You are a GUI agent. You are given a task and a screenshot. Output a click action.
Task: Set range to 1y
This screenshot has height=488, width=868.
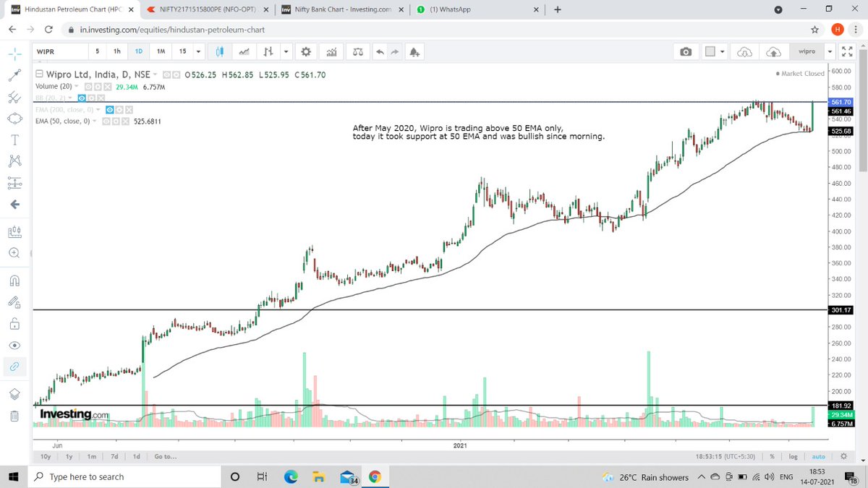(69, 456)
